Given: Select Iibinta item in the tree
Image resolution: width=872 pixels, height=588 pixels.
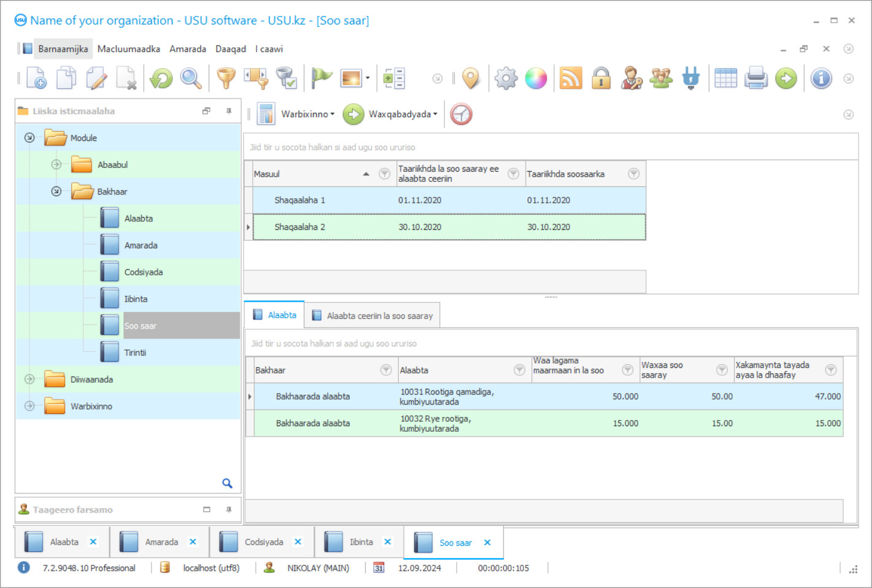Looking at the screenshot, I should click(136, 299).
